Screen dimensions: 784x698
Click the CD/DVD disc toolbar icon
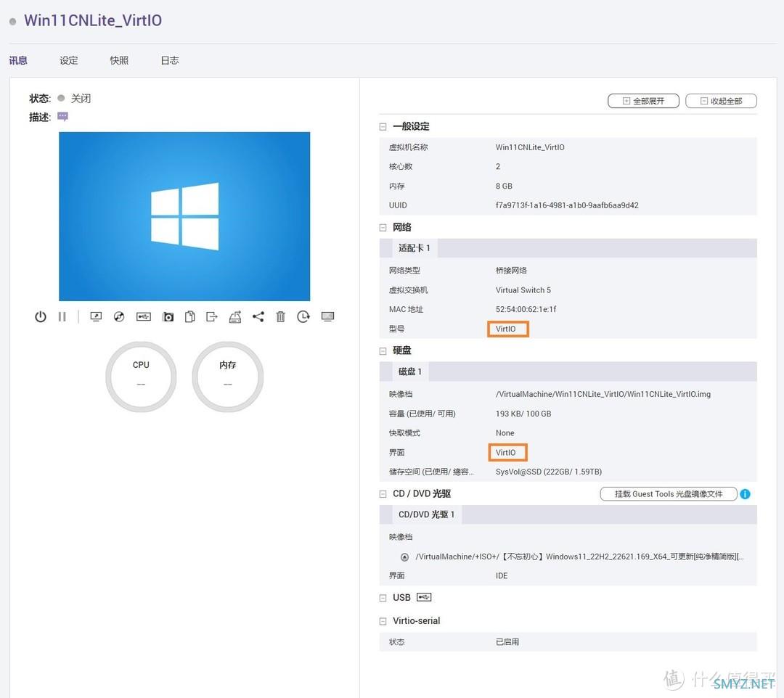(119, 317)
